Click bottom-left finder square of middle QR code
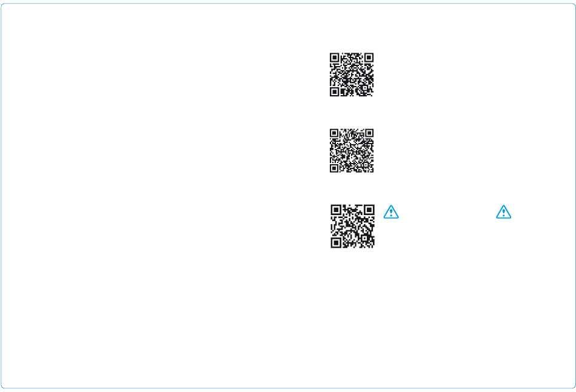This screenshot has height=392, width=576. pyautogui.click(x=334, y=168)
